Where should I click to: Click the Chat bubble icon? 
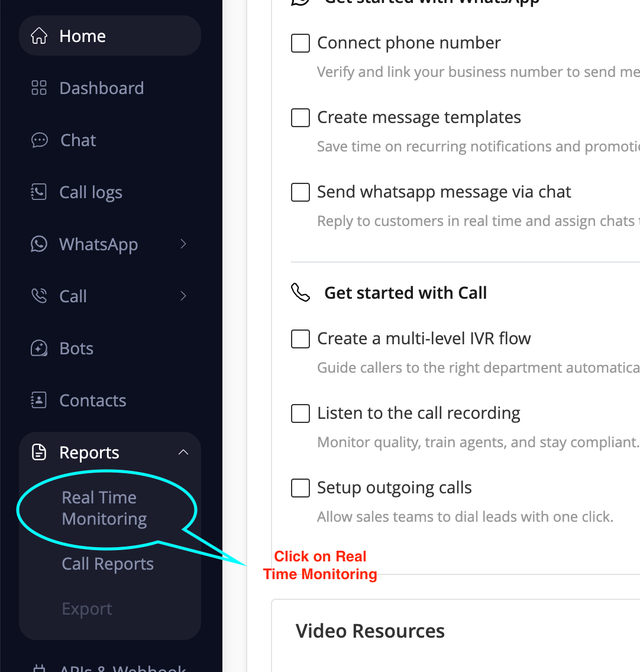click(39, 140)
